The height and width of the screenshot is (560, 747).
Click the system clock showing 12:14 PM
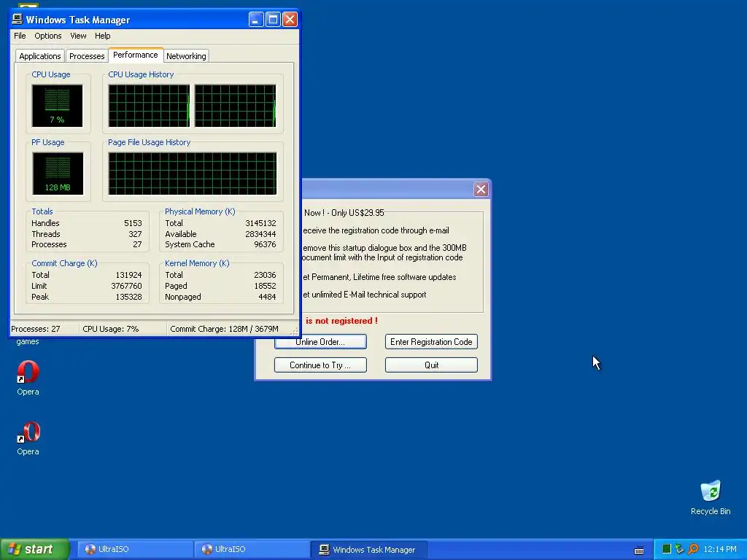point(720,549)
